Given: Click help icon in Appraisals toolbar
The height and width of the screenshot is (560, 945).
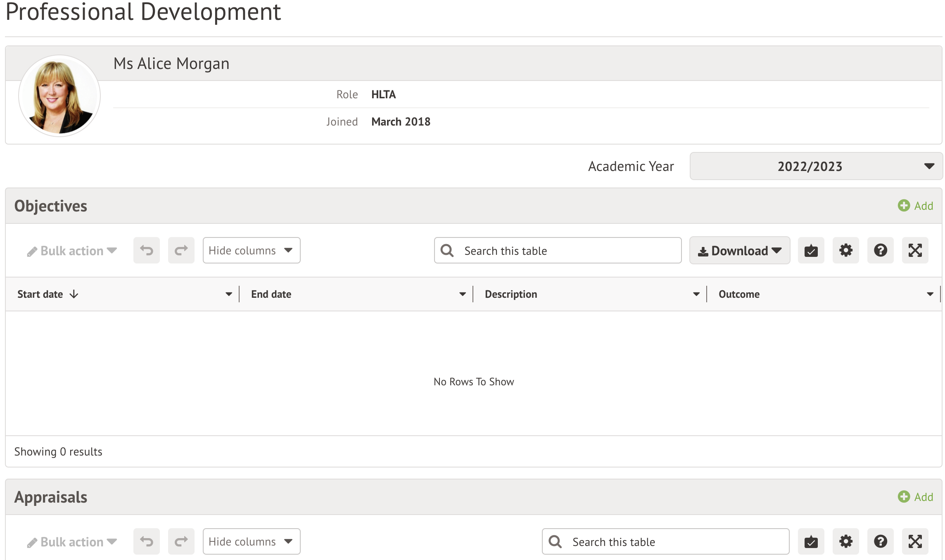Looking at the screenshot, I should 880,541.
